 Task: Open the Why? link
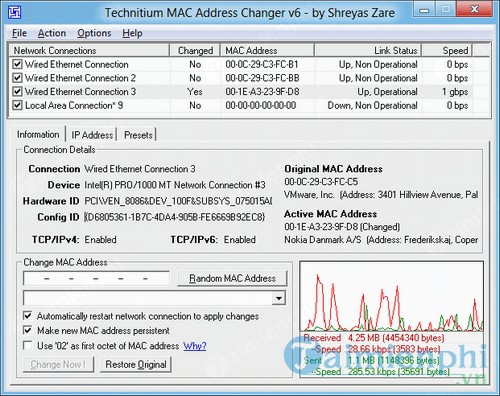click(x=195, y=346)
